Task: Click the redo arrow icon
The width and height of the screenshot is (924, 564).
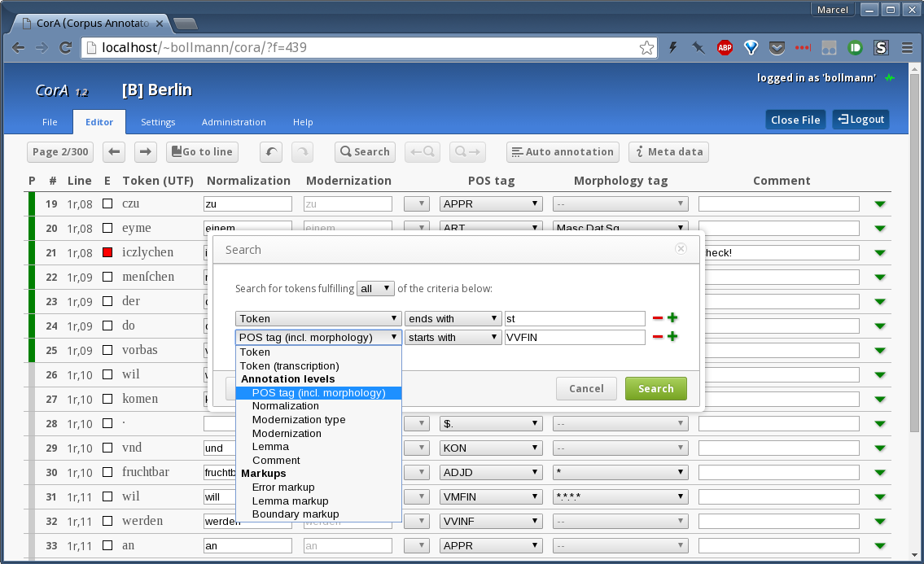Action: click(302, 151)
